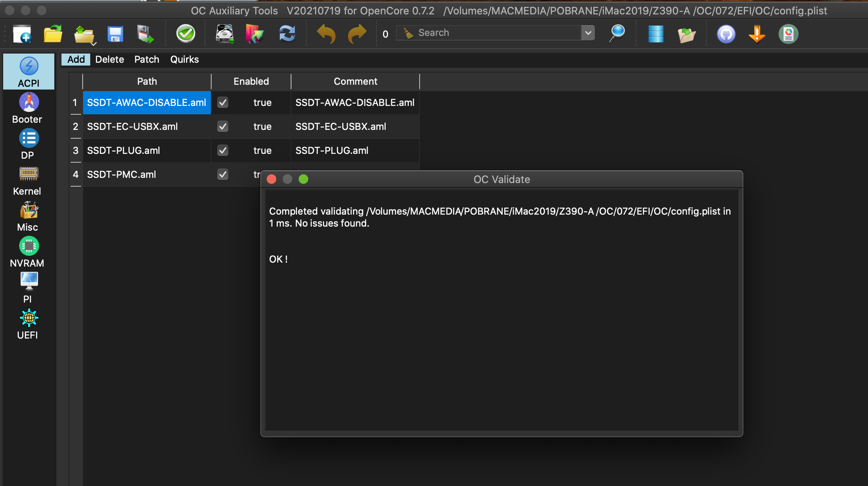
Task: Toggle Enabled checkbox for SSDT-PLUG.aml
Action: (x=223, y=151)
